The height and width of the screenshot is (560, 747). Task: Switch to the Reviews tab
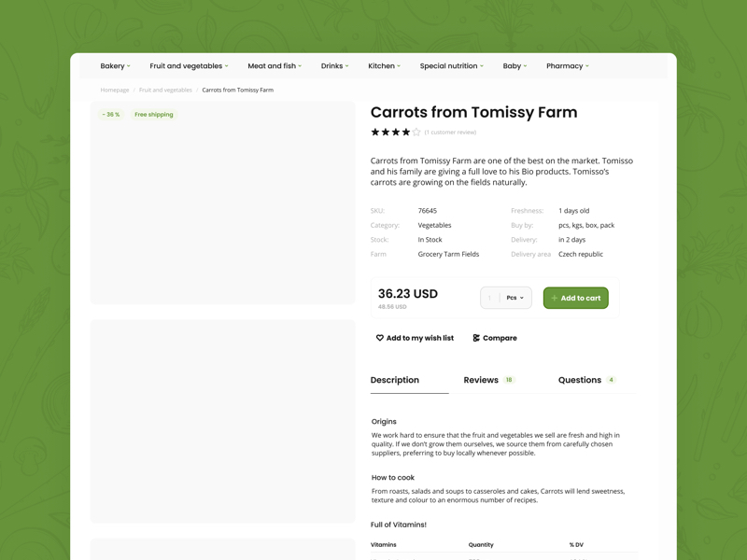481,380
